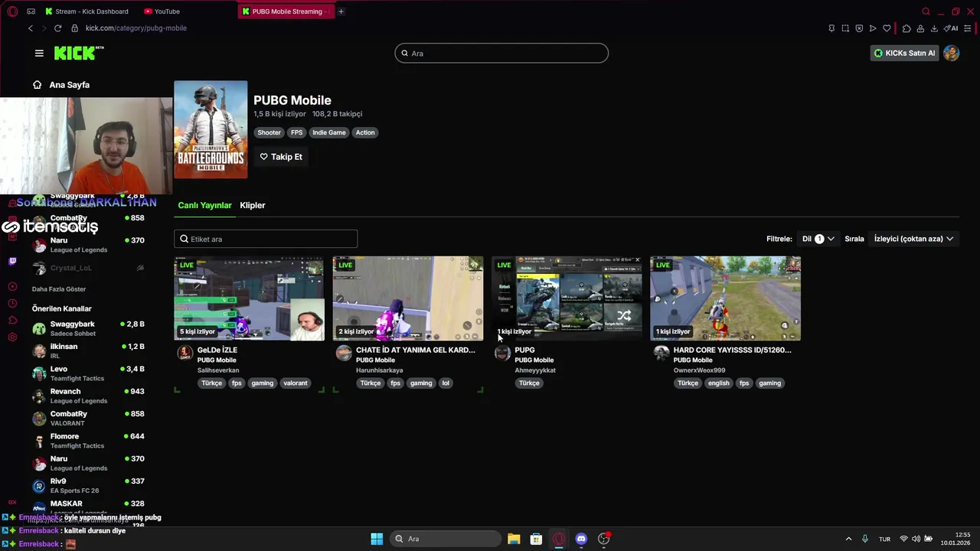Open the easy setup sliders icon

pos(968,28)
